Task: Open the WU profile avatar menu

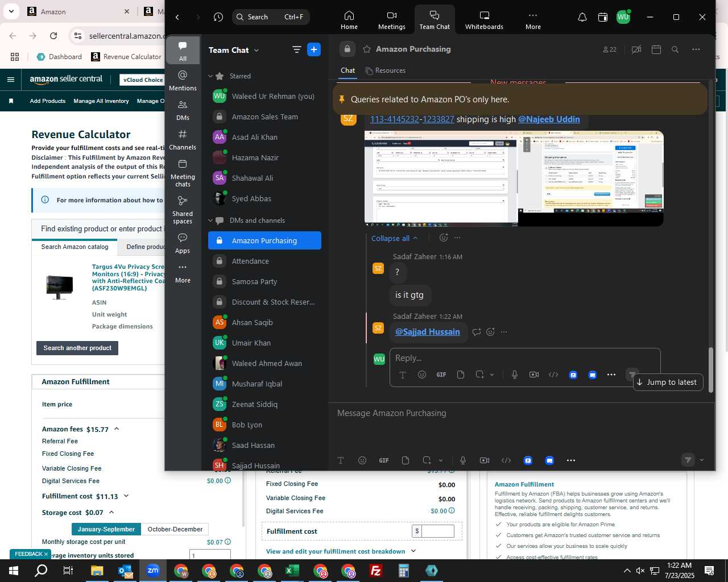Action: 623,17
